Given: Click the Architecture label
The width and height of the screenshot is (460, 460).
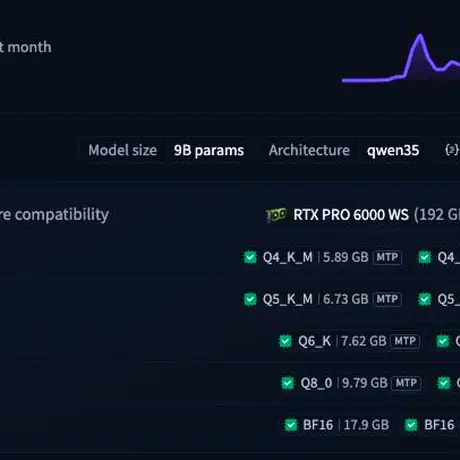Looking at the screenshot, I should point(309,150).
